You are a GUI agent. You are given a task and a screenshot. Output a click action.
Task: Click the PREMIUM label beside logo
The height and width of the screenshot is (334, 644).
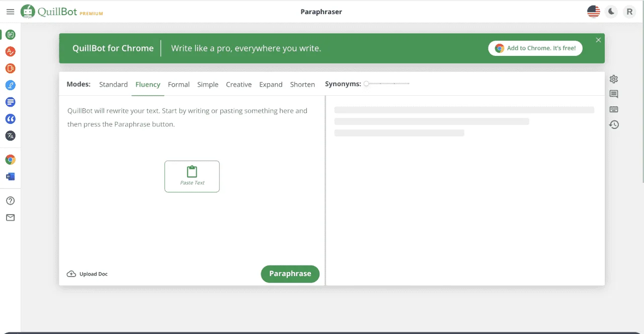pyautogui.click(x=91, y=14)
